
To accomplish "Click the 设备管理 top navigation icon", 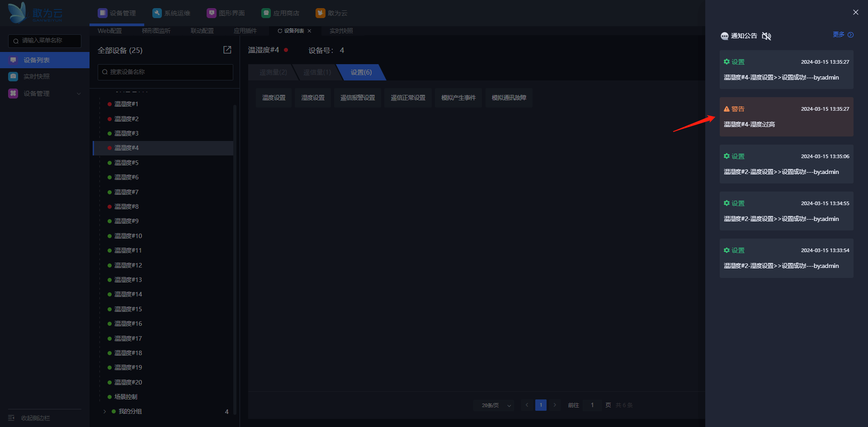I will (x=103, y=13).
